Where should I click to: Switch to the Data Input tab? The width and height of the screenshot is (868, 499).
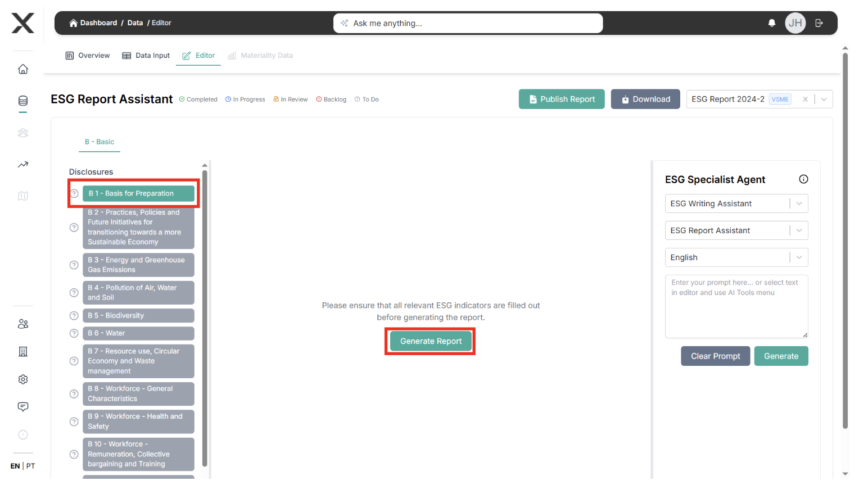click(x=146, y=56)
